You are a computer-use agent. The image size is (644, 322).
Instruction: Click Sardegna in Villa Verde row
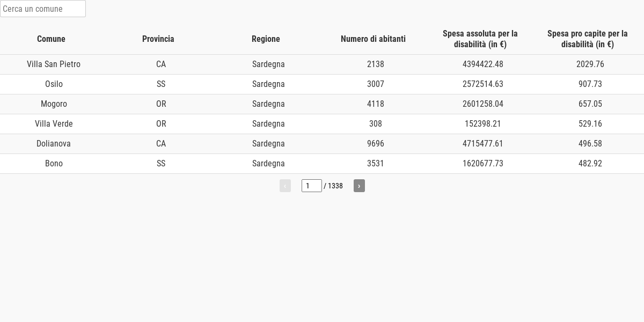point(268,124)
